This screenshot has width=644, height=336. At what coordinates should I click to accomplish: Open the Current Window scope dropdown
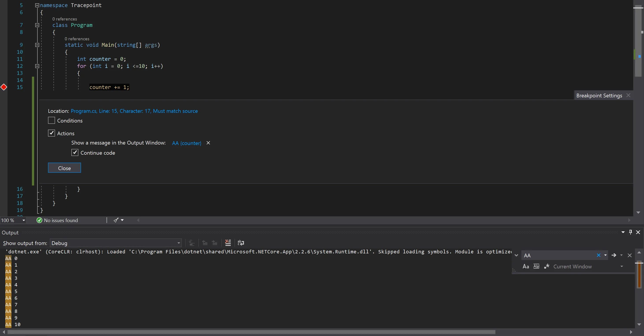coord(622,266)
